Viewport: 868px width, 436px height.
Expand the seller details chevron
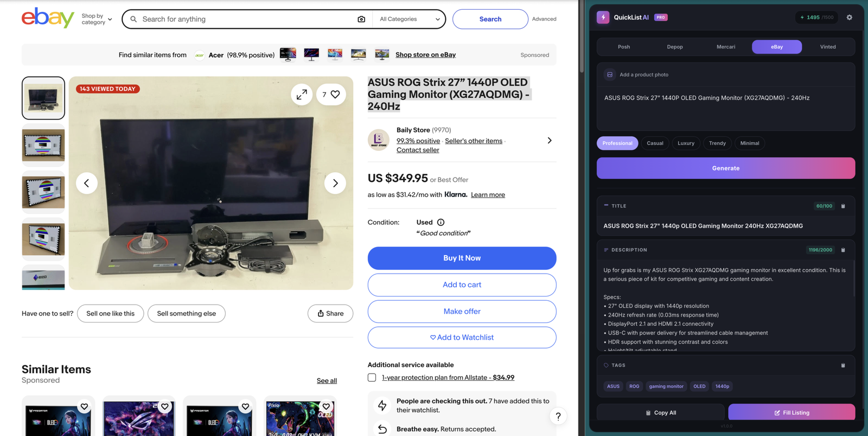[x=550, y=141]
